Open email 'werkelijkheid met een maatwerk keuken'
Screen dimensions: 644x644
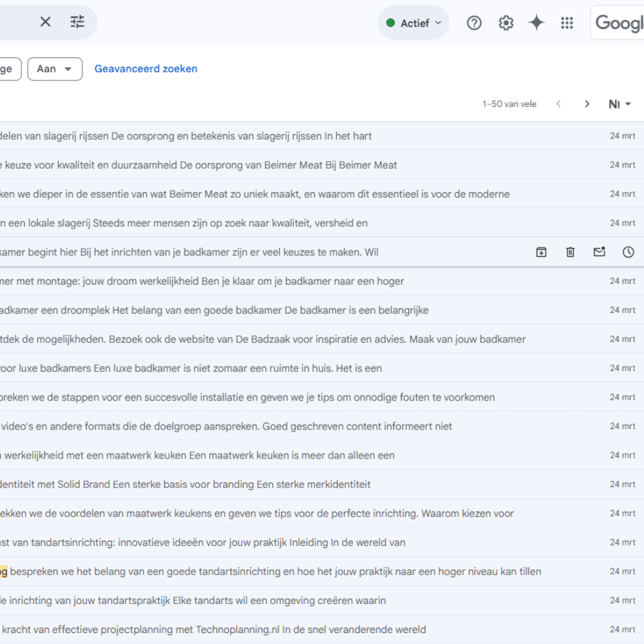pyautogui.click(x=322, y=455)
